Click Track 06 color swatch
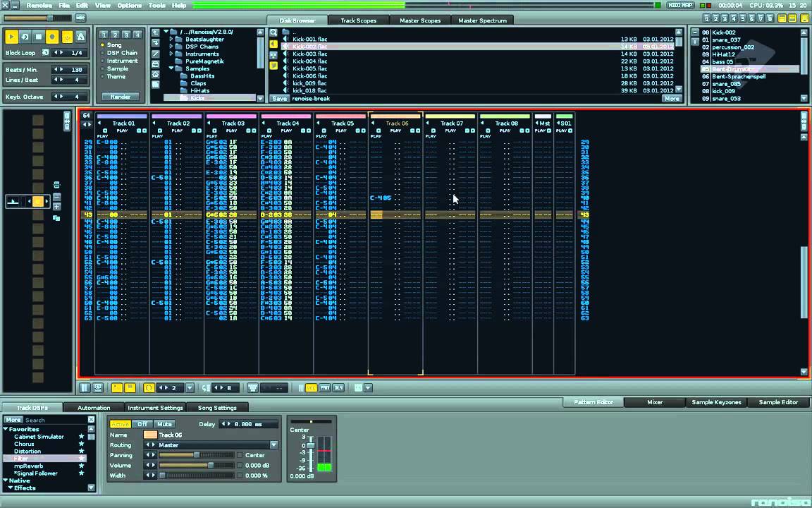 pos(150,435)
